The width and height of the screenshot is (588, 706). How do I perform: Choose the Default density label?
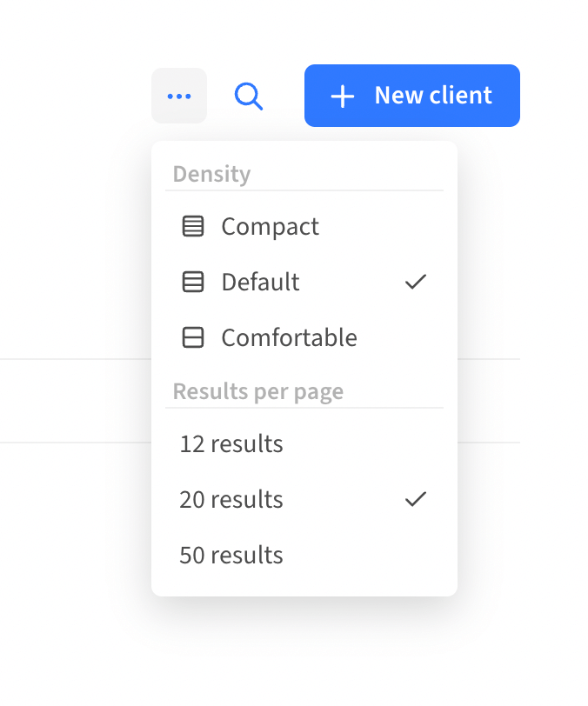[x=260, y=283]
